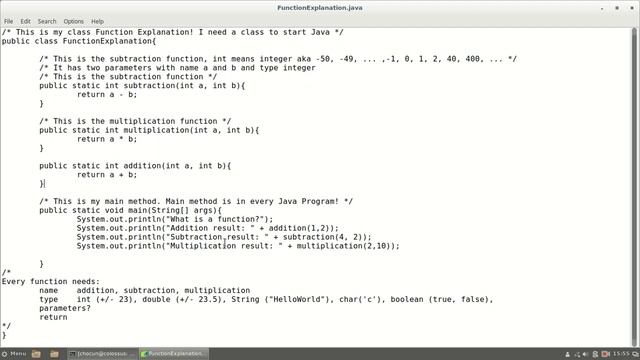Click 'public static int addition(int a, int b){'

click(135, 166)
